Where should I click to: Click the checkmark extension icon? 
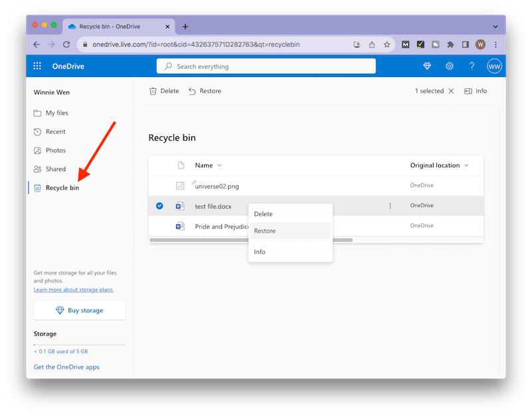[x=420, y=45]
